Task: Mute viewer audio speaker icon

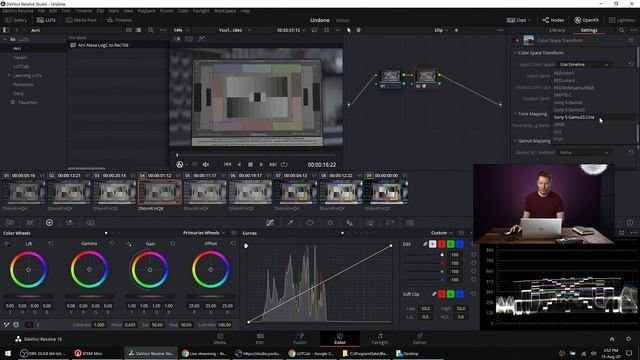Action: click(x=206, y=164)
